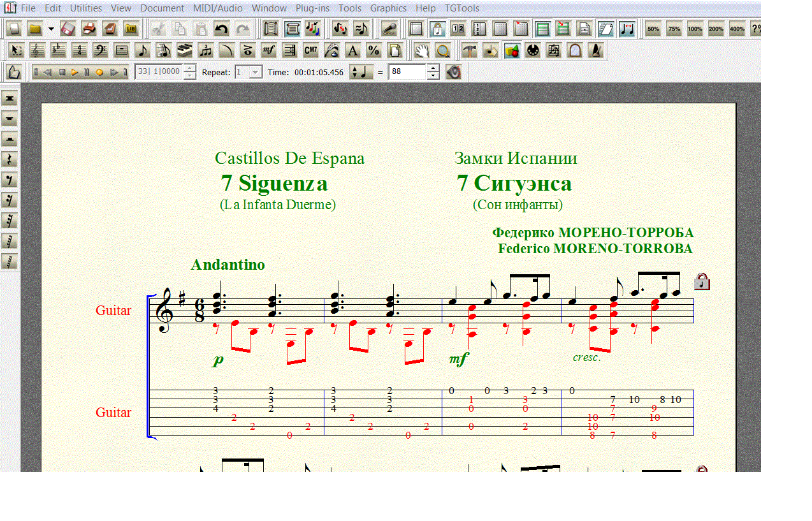Toggle the note spacing arrows button
The height and width of the screenshot is (521, 812).
coord(627,29)
